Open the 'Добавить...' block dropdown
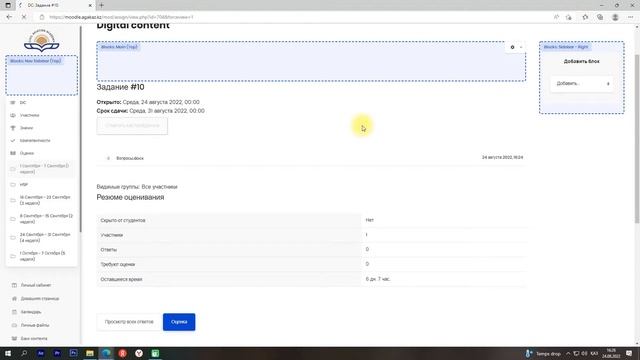Viewport: 640px width, 360px height. [x=582, y=84]
